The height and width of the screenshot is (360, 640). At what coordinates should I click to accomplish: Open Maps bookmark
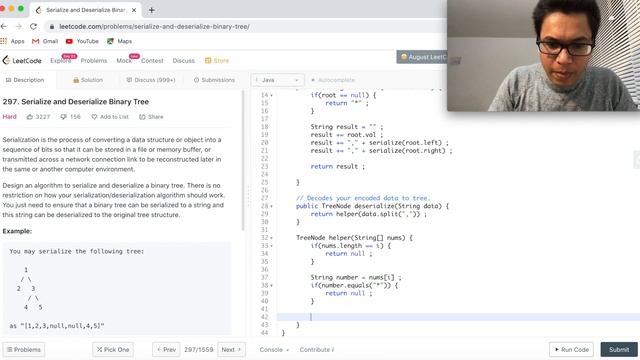coord(120,41)
